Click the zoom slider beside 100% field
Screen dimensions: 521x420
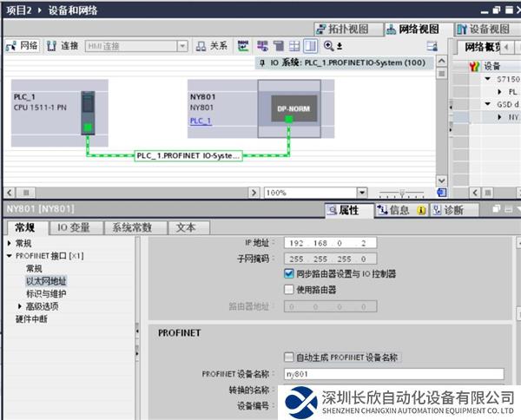(x=402, y=193)
